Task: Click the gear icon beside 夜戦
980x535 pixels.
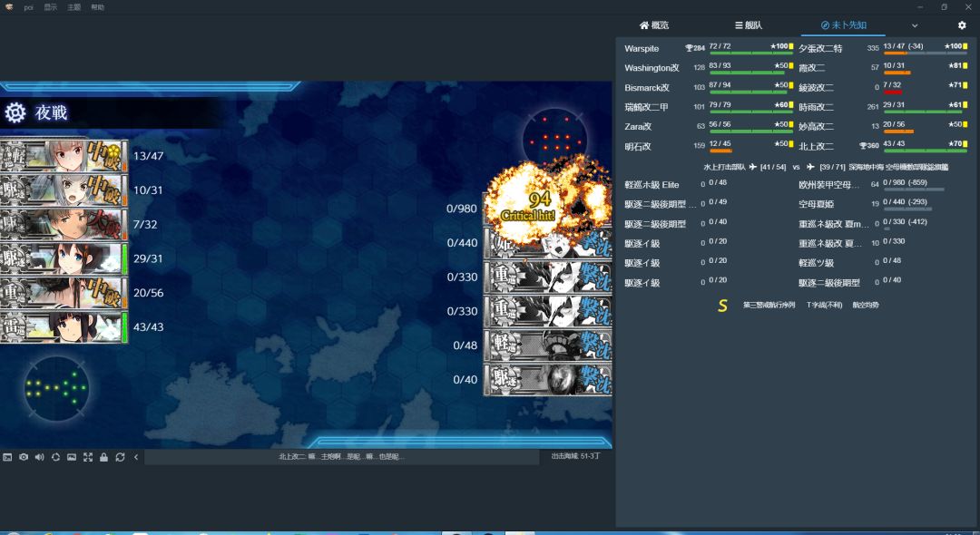Action: 15,113
